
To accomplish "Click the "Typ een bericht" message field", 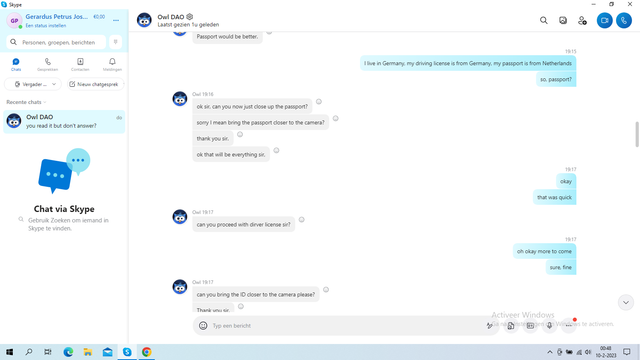I will click(x=346, y=326).
